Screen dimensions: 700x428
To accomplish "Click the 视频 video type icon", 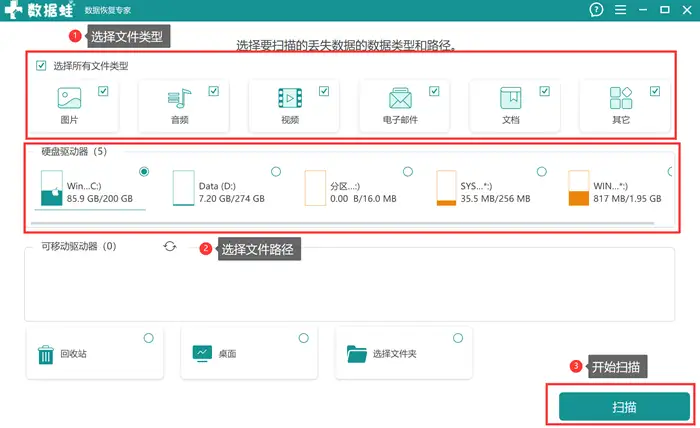I will [x=290, y=98].
